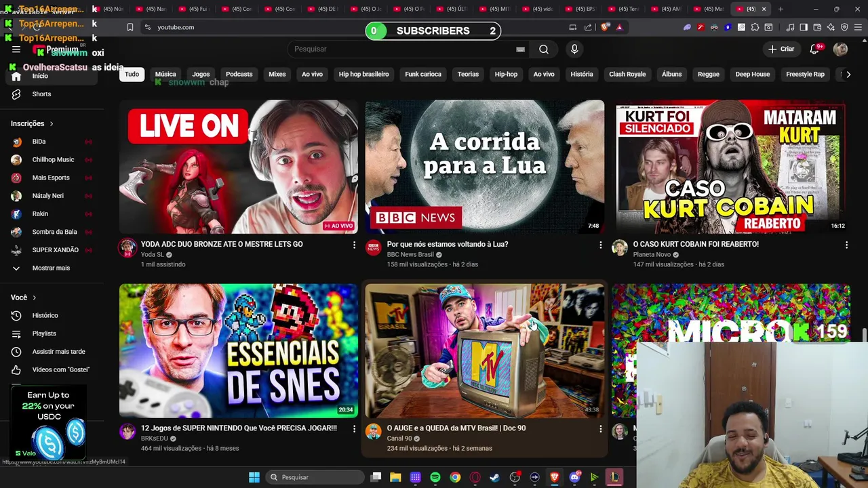
Task: Open Brave Rewards triangle icon
Action: (619, 27)
